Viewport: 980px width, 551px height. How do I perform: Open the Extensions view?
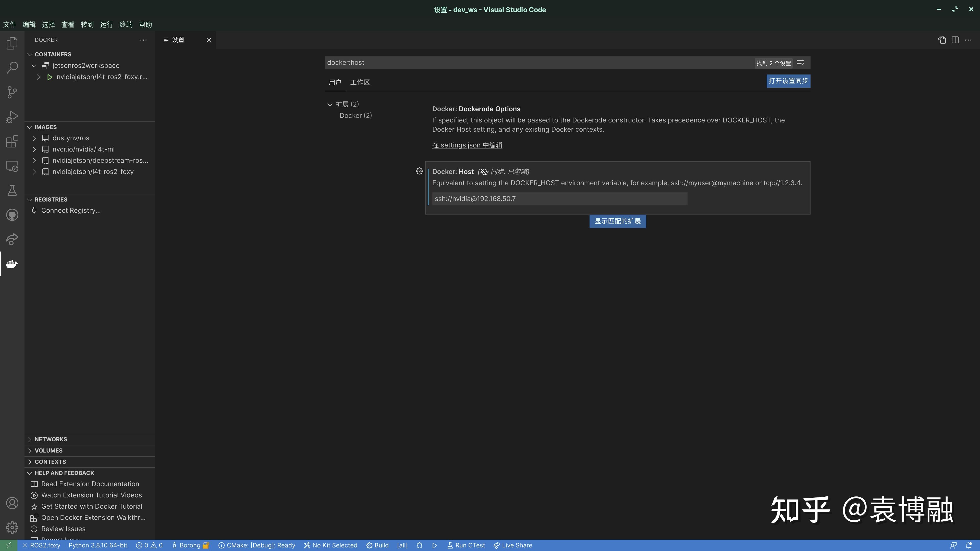12,142
